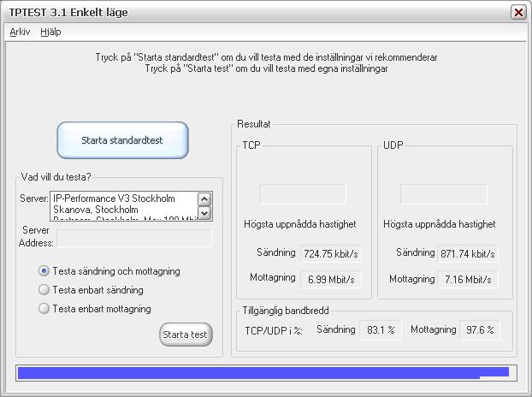Click UDP Mottagning value 7.16 Mbit/s

coord(468,279)
